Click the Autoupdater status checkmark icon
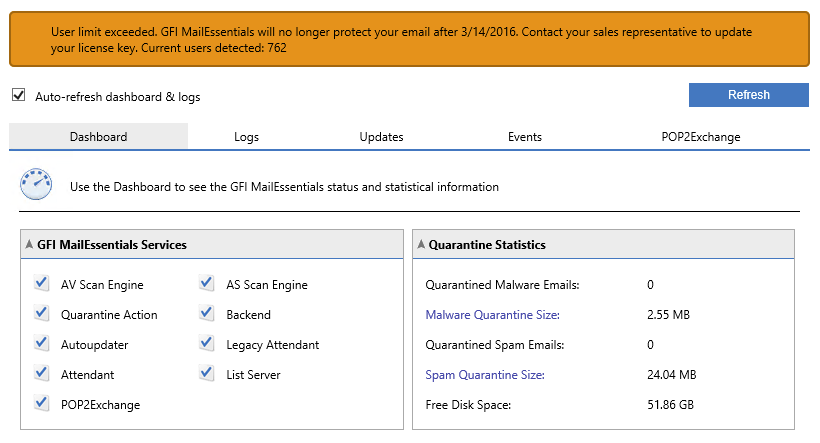 click(x=42, y=344)
